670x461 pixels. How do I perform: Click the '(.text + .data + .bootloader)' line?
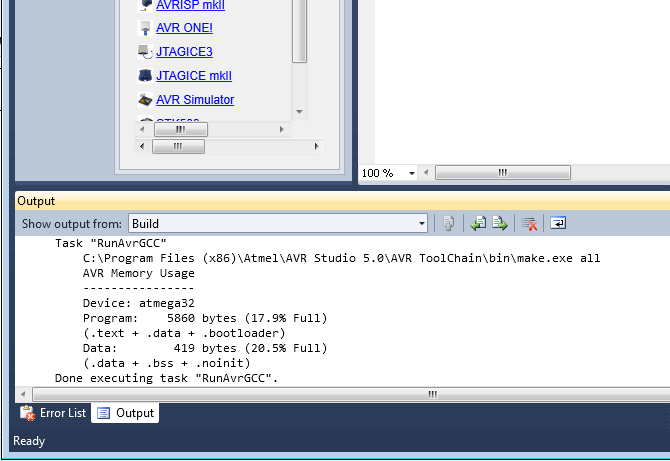[x=184, y=333]
